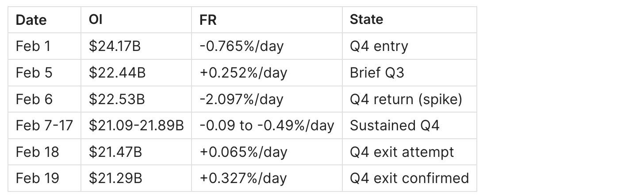Click the OI column header
The image size is (644, 195).
click(96, 20)
